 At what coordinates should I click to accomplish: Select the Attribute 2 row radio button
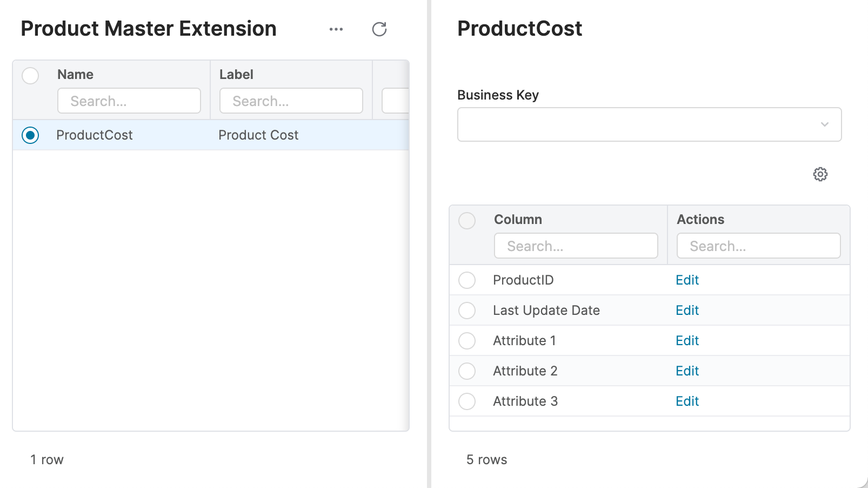(467, 371)
